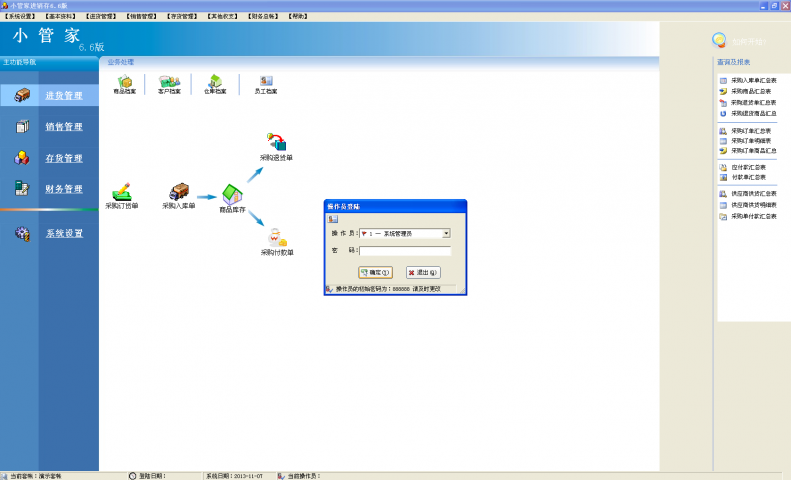Open the 采购退货单 icon
791x480 pixels.
pos(276,143)
